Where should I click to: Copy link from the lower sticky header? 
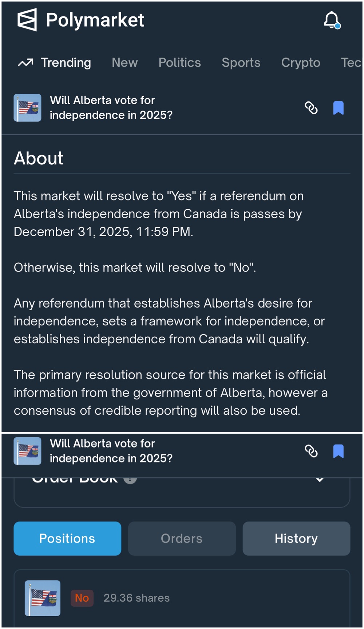click(x=311, y=451)
